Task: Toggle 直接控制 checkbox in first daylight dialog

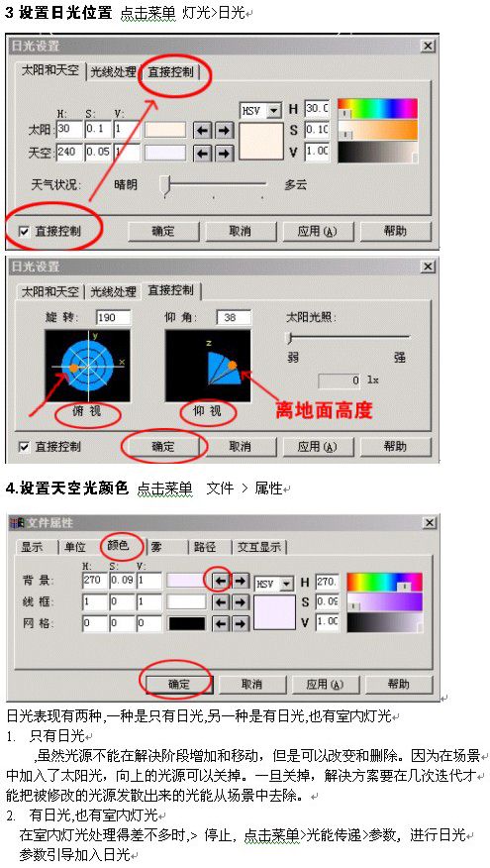Action: 24,232
